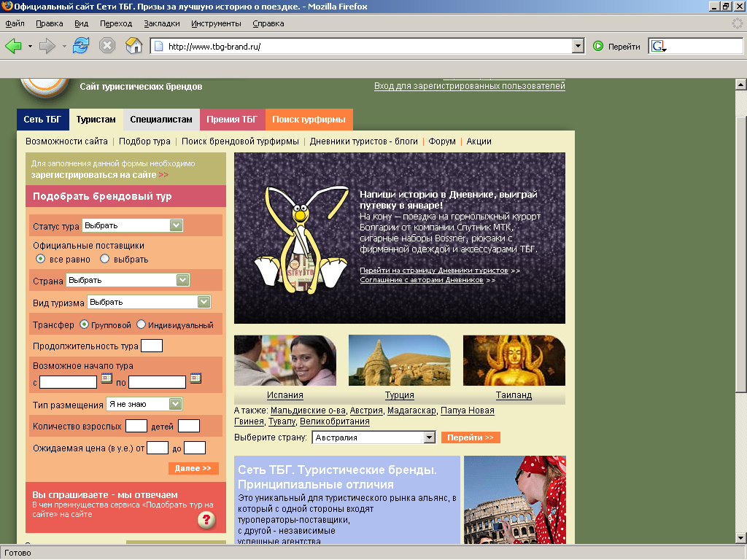Click the Stop loading icon
This screenshot has height=560, width=747.
coord(107,46)
